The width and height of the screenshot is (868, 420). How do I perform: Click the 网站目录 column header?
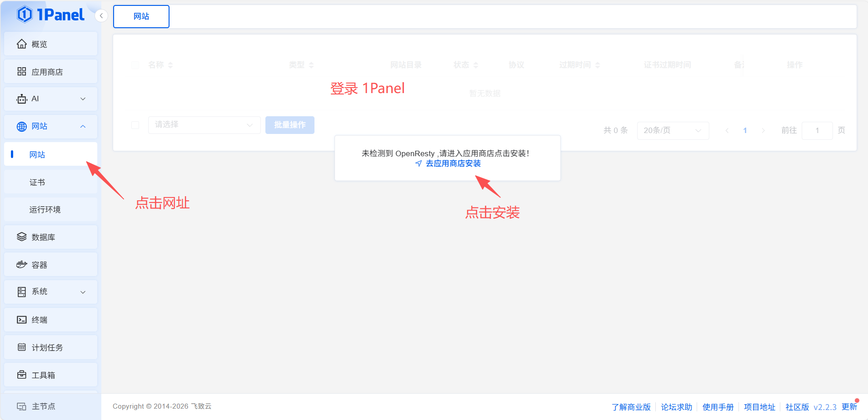point(406,65)
